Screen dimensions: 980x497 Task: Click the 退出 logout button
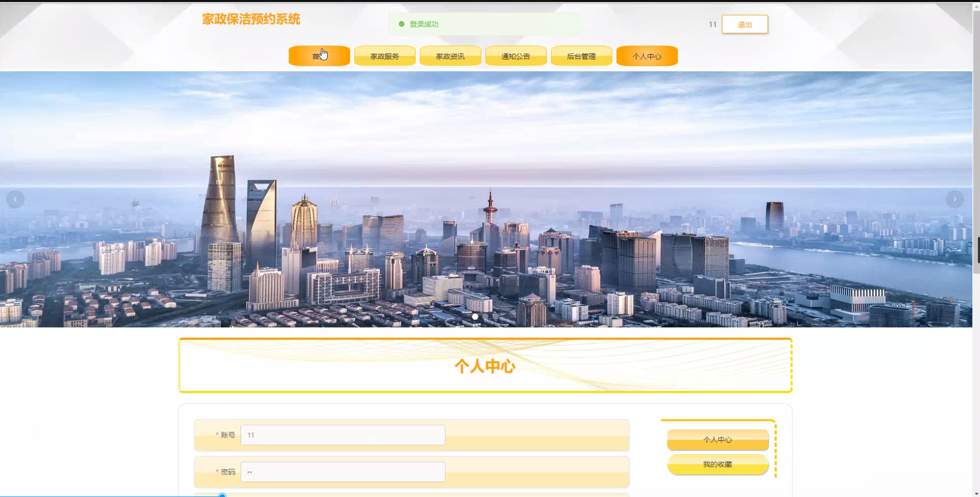tap(745, 25)
